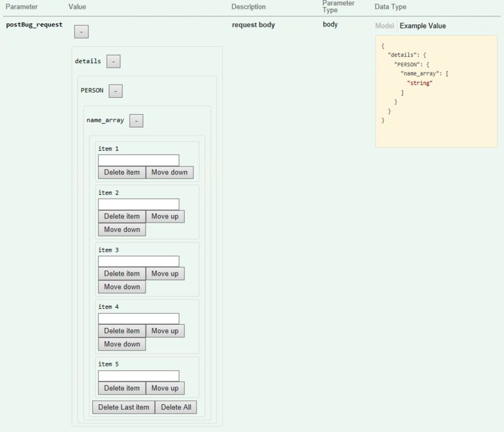Move item 2 down
This screenshot has height=432, width=504.
point(122,230)
